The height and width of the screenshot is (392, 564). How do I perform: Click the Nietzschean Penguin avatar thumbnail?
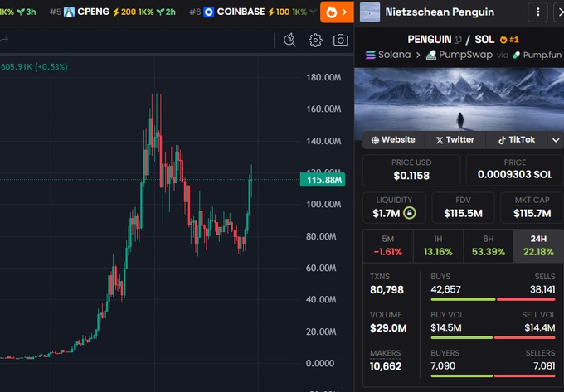[x=370, y=12]
